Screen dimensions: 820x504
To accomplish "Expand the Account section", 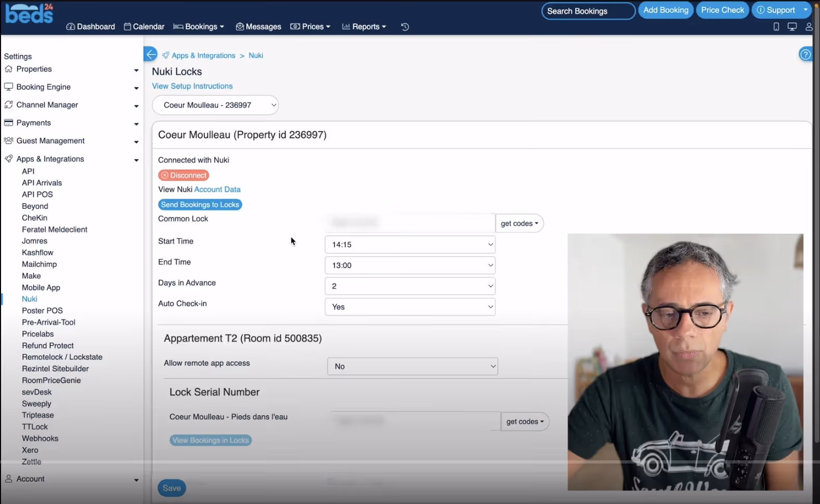I will tap(71, 479).
